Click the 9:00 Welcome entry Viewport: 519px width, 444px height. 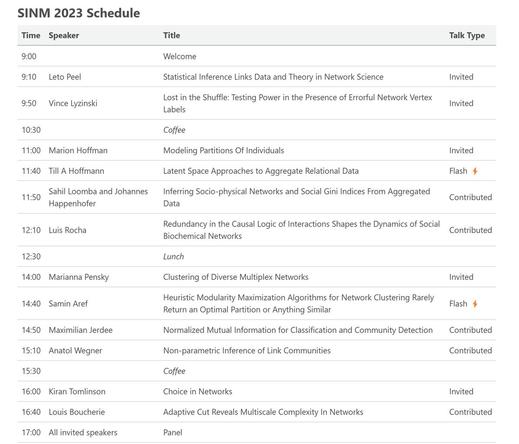(180, 56)
